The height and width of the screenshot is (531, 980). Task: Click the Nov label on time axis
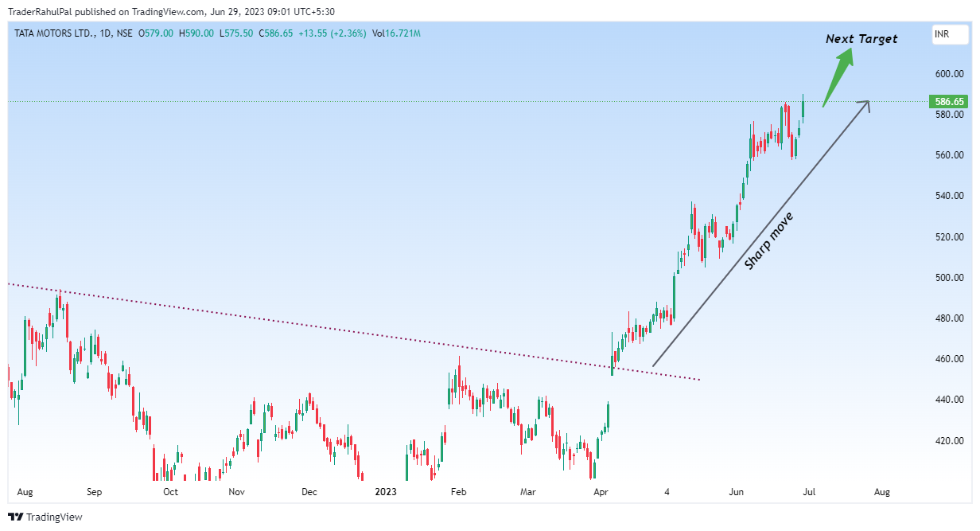(x=236, y=492)
